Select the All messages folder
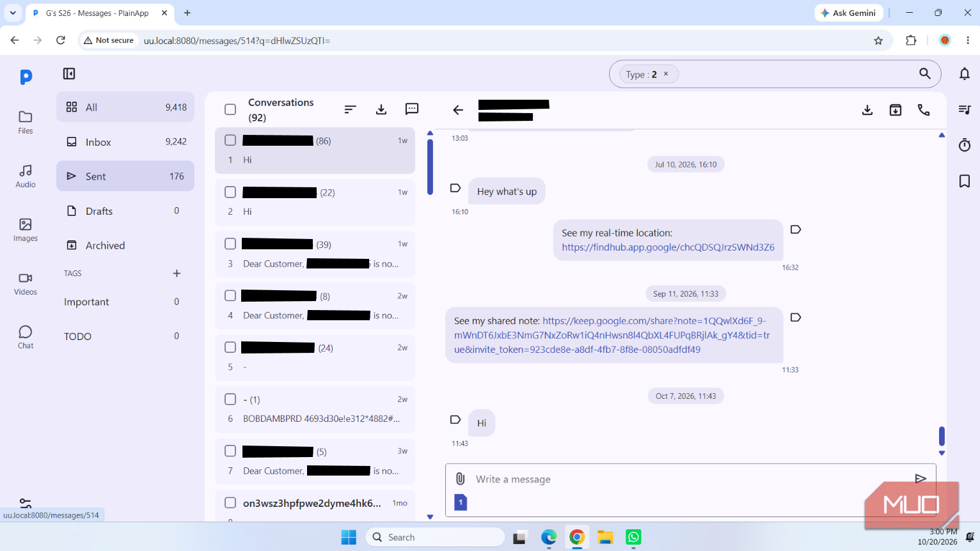The width and height of the screenshot is (980, 551). [125, 107]
